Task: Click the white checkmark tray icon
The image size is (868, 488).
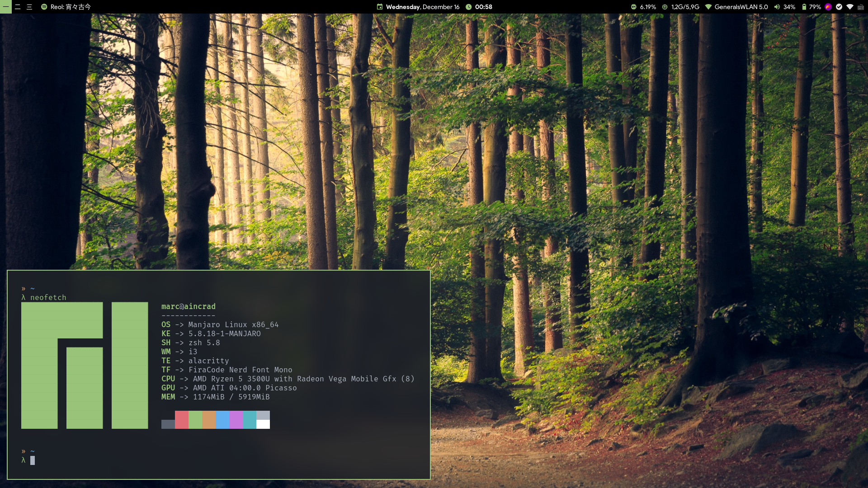Action: pos(839,7)
